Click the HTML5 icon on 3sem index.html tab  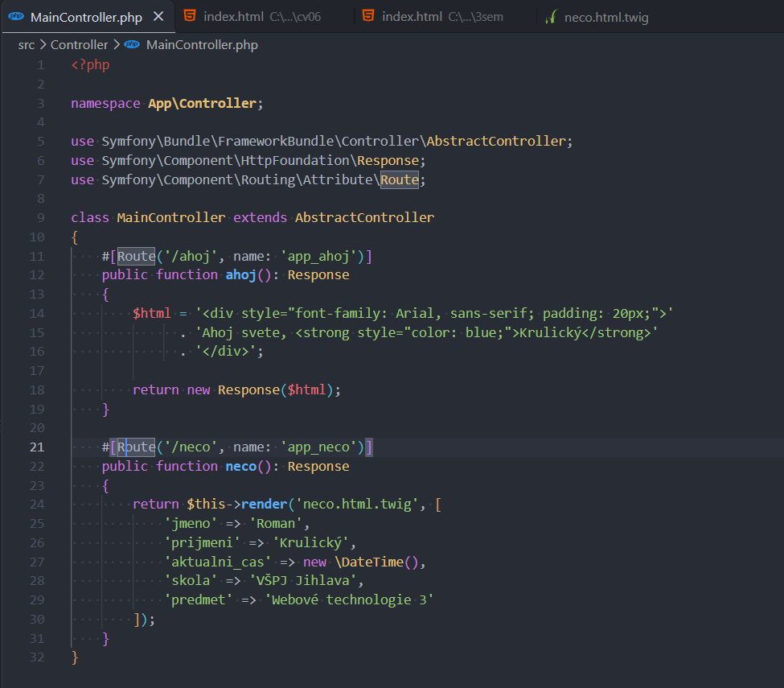click(368, 16)
